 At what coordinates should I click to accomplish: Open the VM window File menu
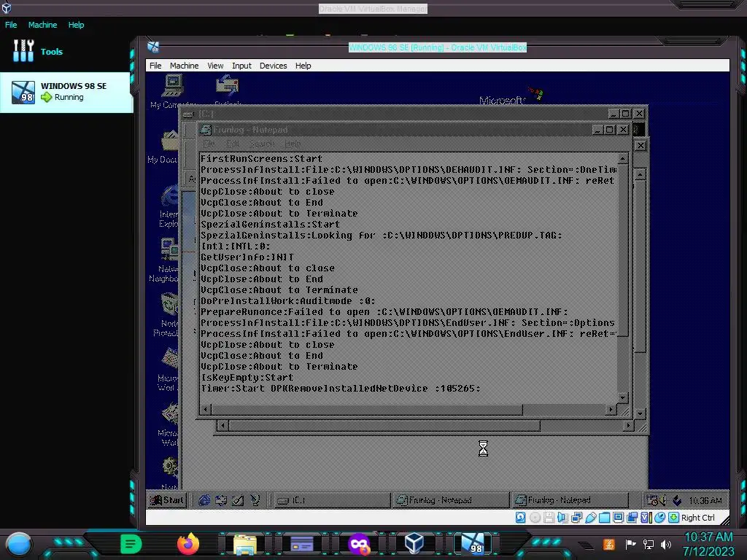pos(155,66)
